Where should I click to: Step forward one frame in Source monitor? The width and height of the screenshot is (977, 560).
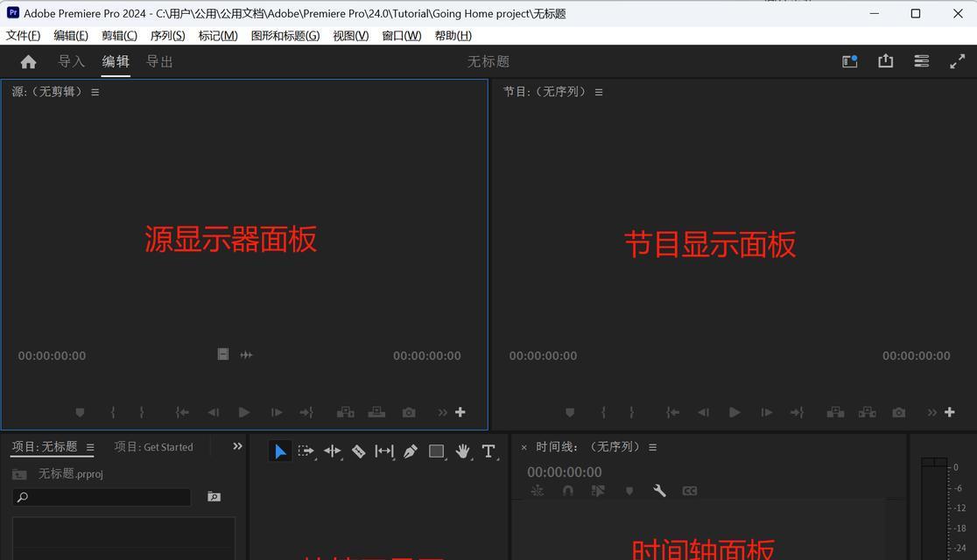pos(277,412)
